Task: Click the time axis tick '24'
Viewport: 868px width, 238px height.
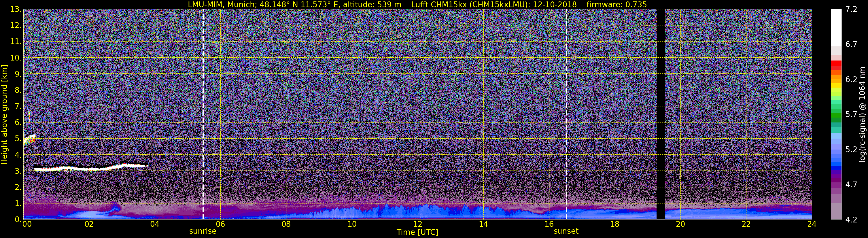Action: (812, 224)
